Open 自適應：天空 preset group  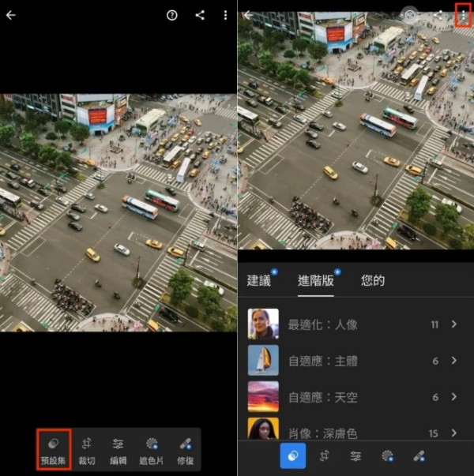coord(355,397)
